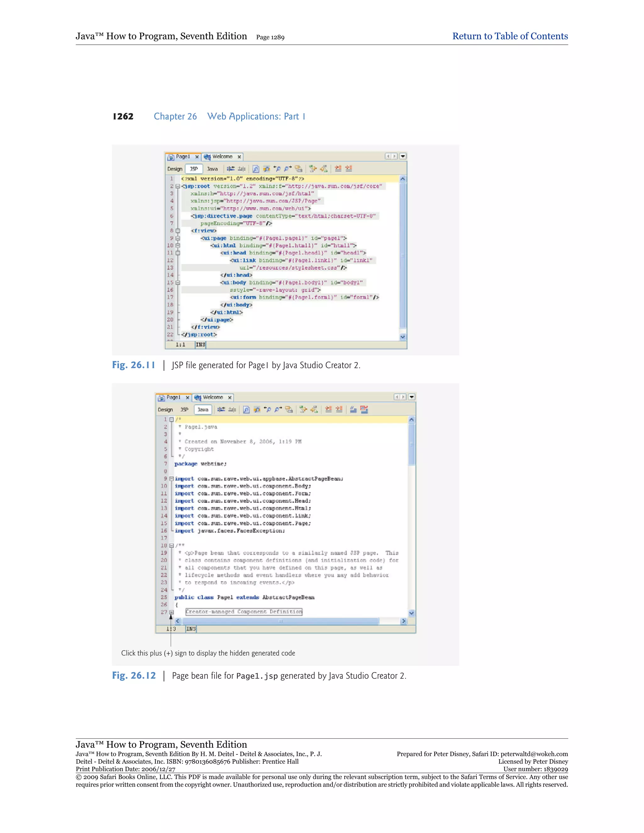Select Welcome tab in the upper editor window
Image resolution: width=644 pixels, height=833 pixels.
[222, 156]
